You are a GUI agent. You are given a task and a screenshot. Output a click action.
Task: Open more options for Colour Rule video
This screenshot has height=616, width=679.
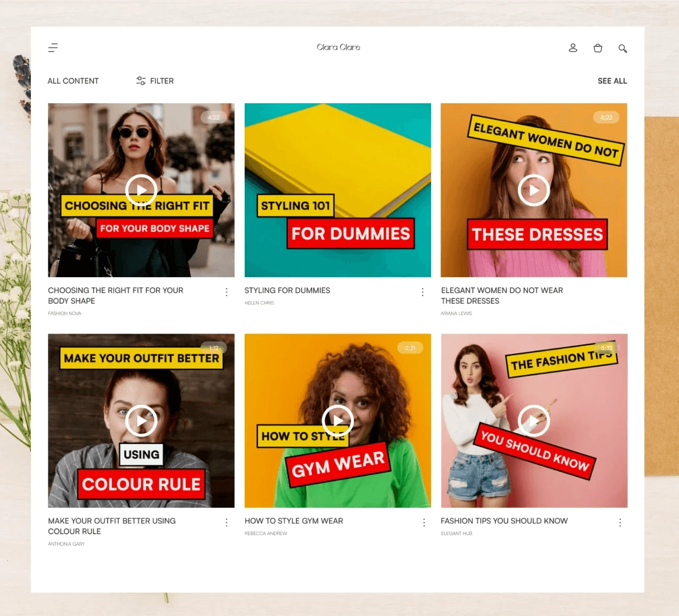point(227,522)
